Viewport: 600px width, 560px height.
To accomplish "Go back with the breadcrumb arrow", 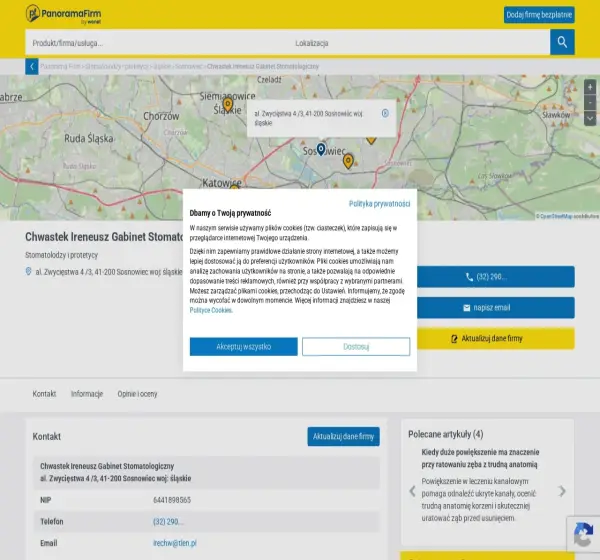I will (32, 67).
